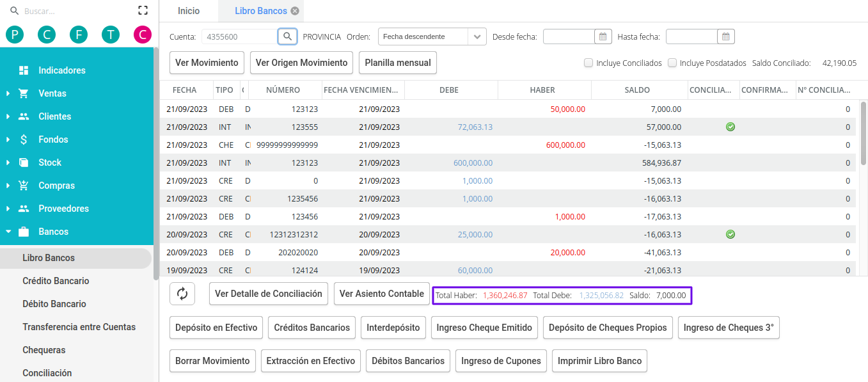This screenshot has width=868, height=382.
Task: Click green conciliated check on row 123555
Action: tap(730, 127)
